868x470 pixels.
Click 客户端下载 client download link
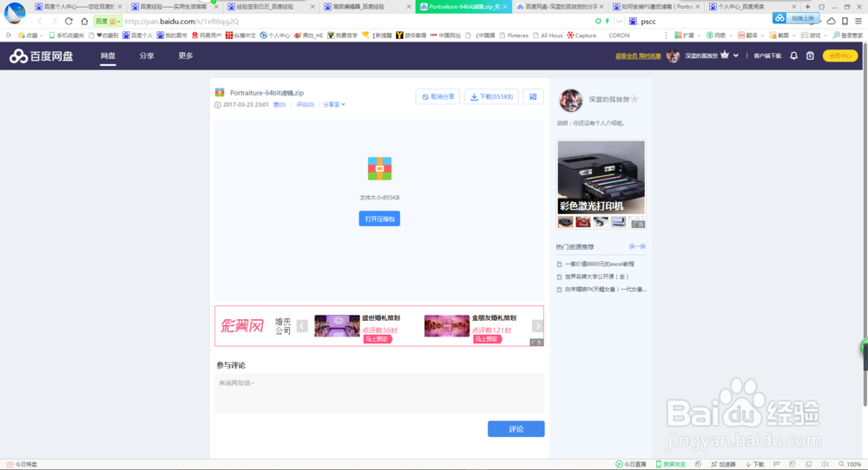coord(767,55)
